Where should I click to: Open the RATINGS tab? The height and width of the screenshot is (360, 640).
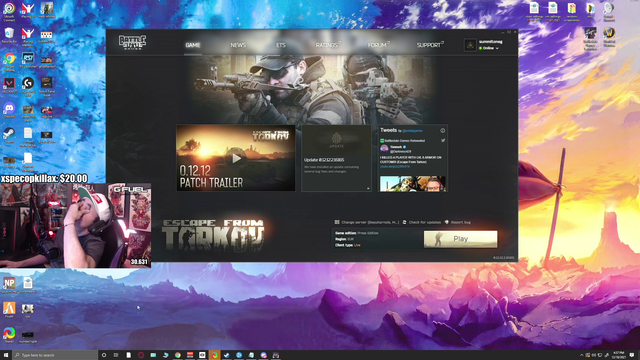coord(327,45)
